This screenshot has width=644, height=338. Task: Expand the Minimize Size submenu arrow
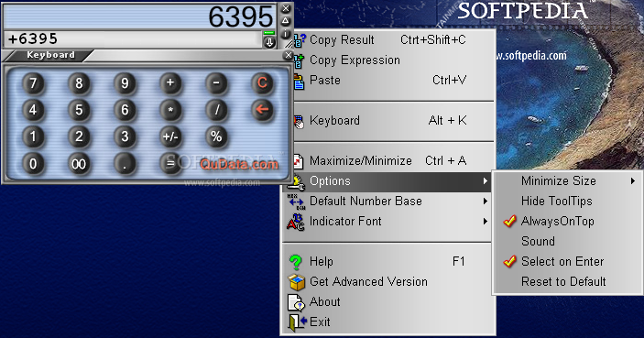[x=633, y=181]
